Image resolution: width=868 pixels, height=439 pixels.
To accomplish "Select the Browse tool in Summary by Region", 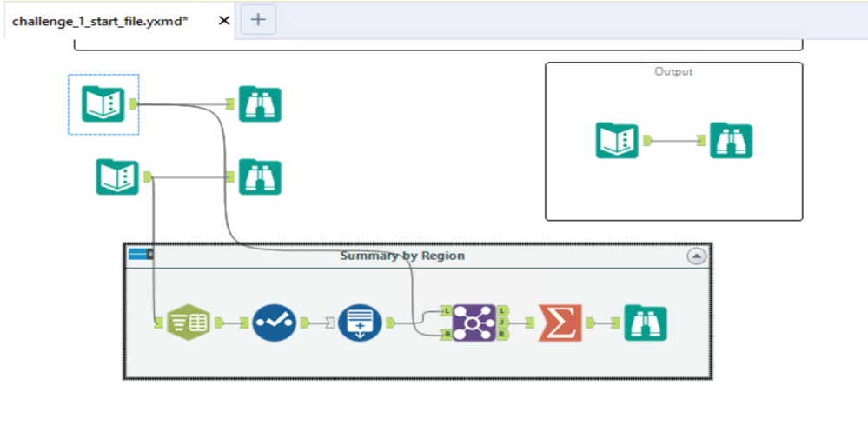I will [x=646, y=323].
